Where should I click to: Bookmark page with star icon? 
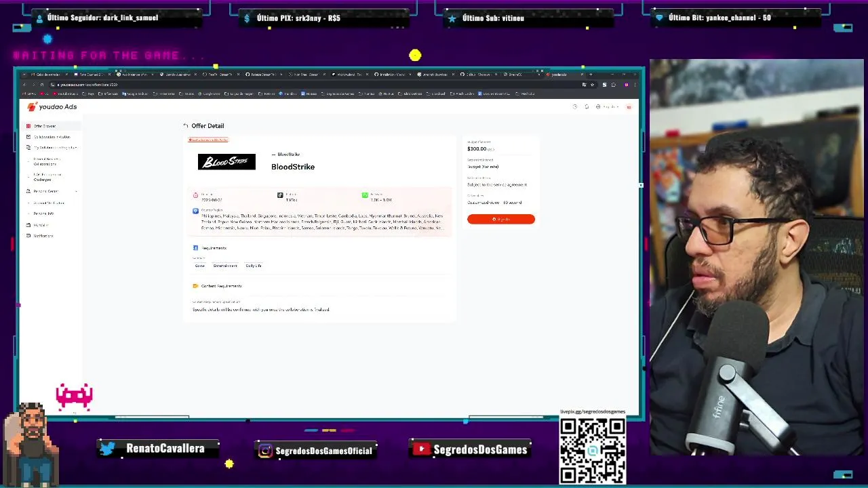592,85
